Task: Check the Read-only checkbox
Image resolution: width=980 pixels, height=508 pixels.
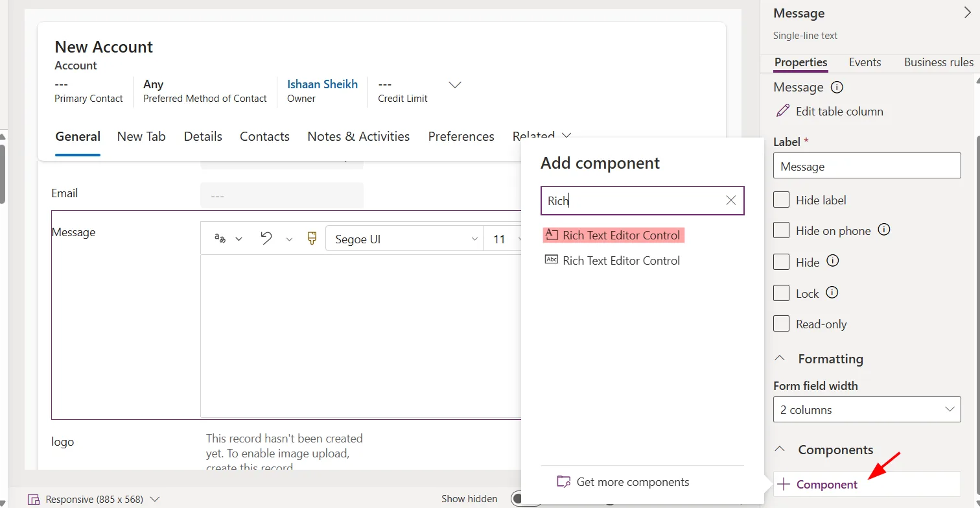Action: click(781, 324)
